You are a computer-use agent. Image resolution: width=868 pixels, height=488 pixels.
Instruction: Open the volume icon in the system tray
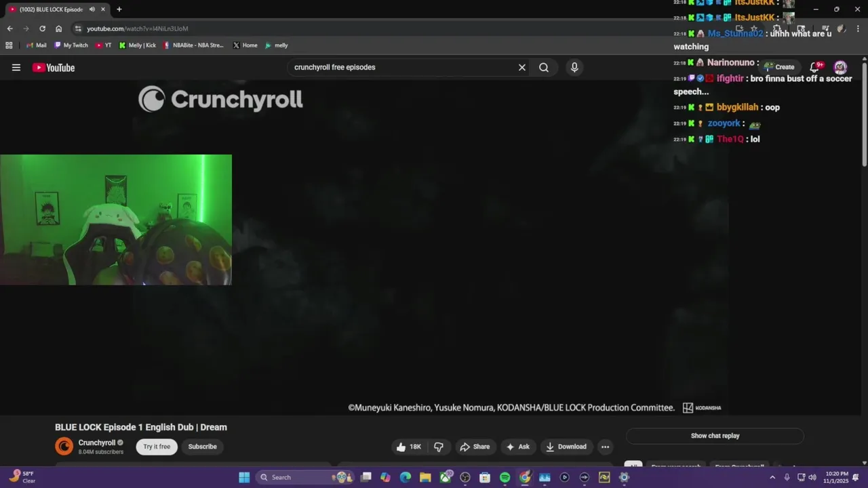pyautogui.click(x=812, y=477)
